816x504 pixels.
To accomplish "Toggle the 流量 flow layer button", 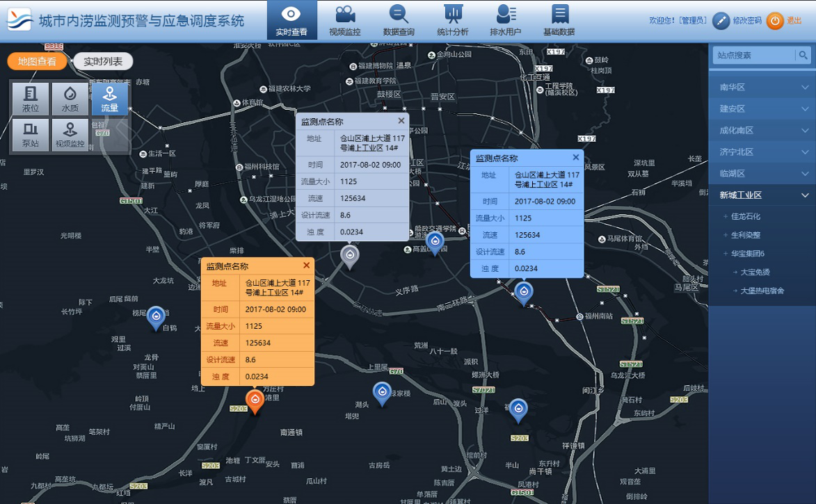I will pyautogui.click(x=110, y=99).
